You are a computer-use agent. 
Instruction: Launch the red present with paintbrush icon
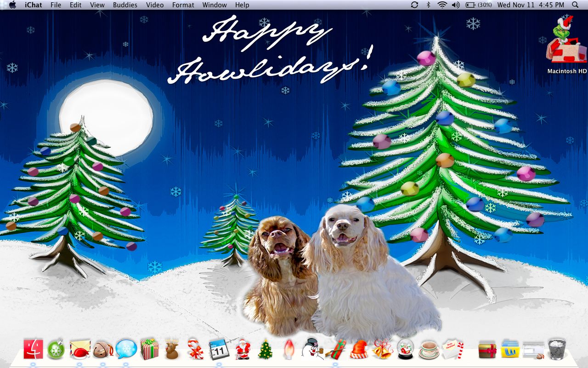(336, 349)
